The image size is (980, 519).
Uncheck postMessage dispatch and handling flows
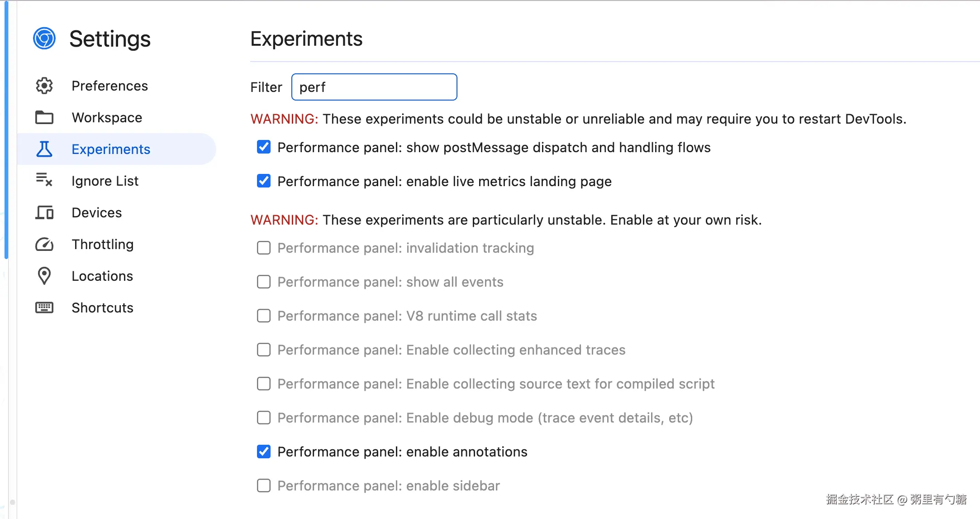pos(264,147)
